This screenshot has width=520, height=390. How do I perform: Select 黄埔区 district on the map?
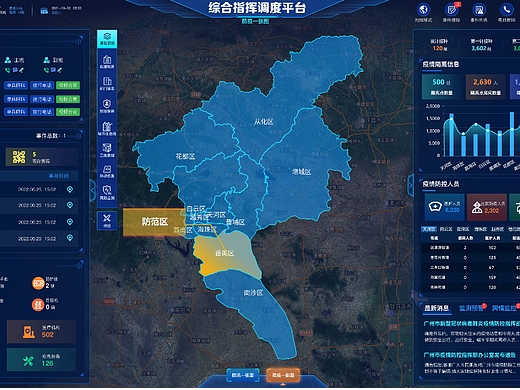(x=235, y=222)
